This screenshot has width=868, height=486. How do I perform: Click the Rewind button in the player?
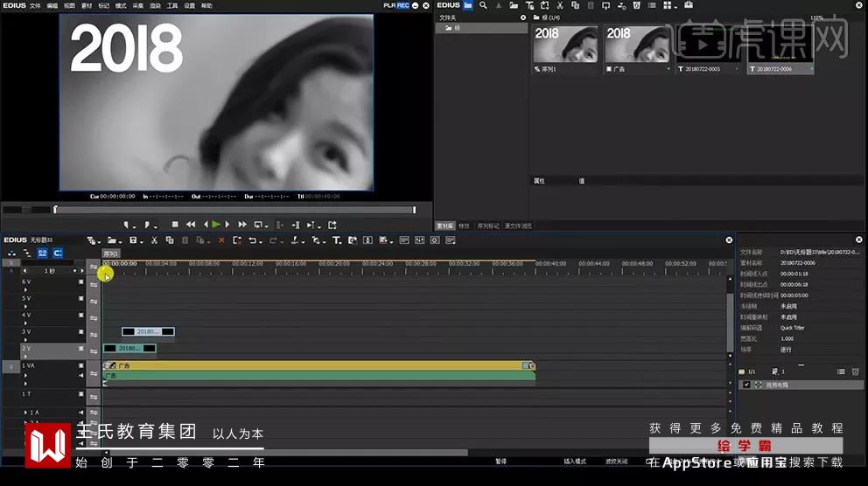191,225
